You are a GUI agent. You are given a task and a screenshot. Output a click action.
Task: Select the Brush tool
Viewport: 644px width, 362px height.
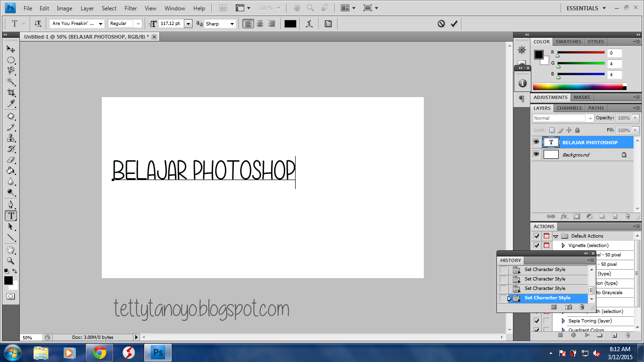tap(10, 127)
